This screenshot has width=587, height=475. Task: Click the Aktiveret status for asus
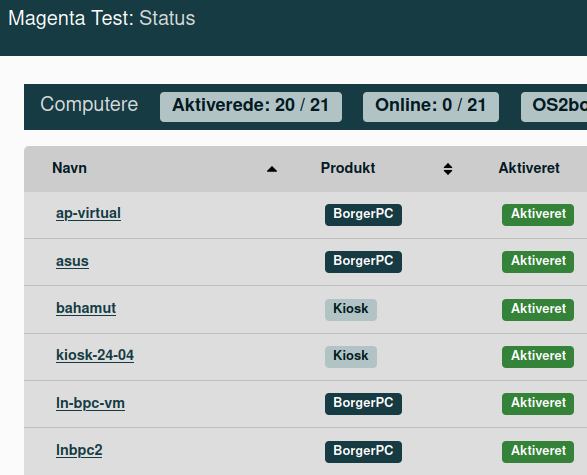(538, 262)
